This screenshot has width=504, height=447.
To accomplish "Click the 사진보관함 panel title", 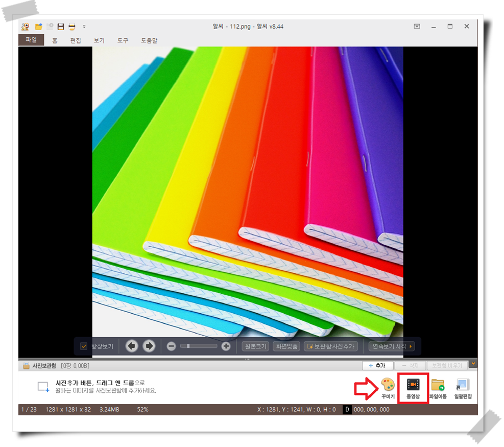I will coord(44,366).
